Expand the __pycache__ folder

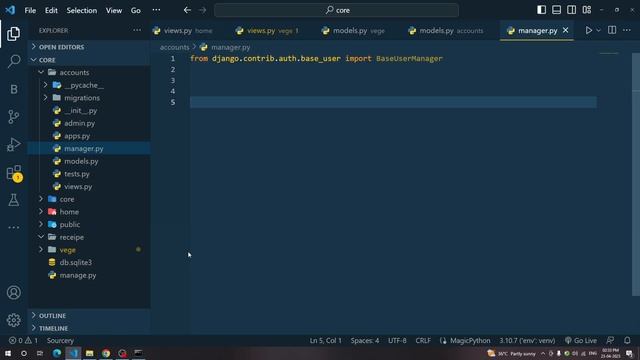point(89,85)
